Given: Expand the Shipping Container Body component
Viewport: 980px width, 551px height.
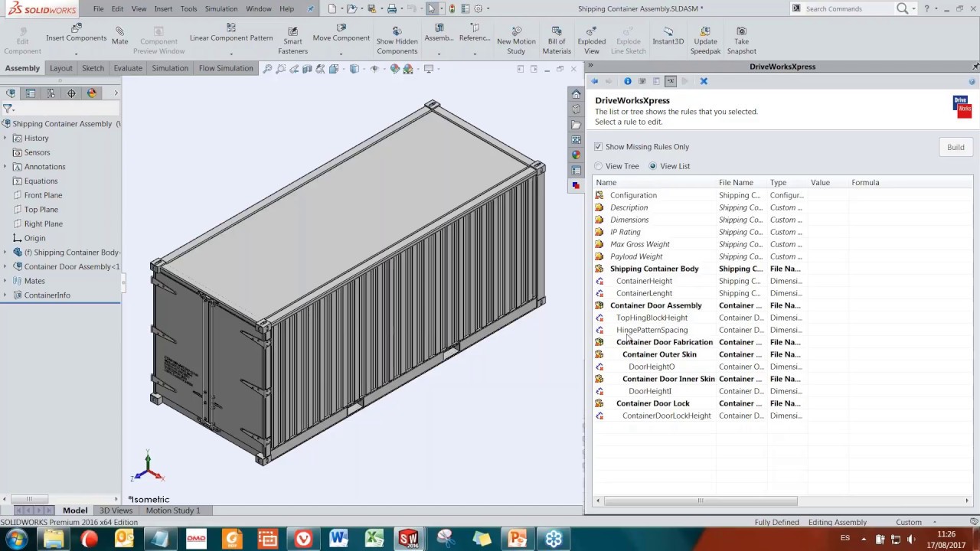Looking at the screenshot, I should click(x=5, y=253).
